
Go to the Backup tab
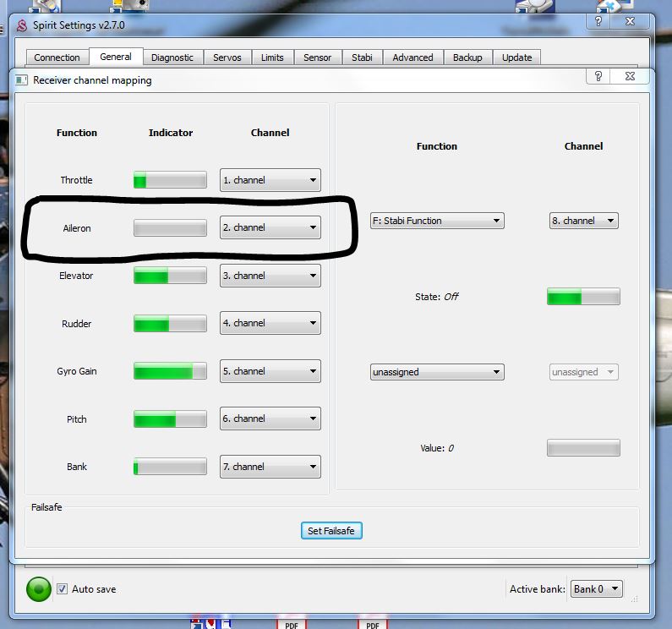pos(467,57)
